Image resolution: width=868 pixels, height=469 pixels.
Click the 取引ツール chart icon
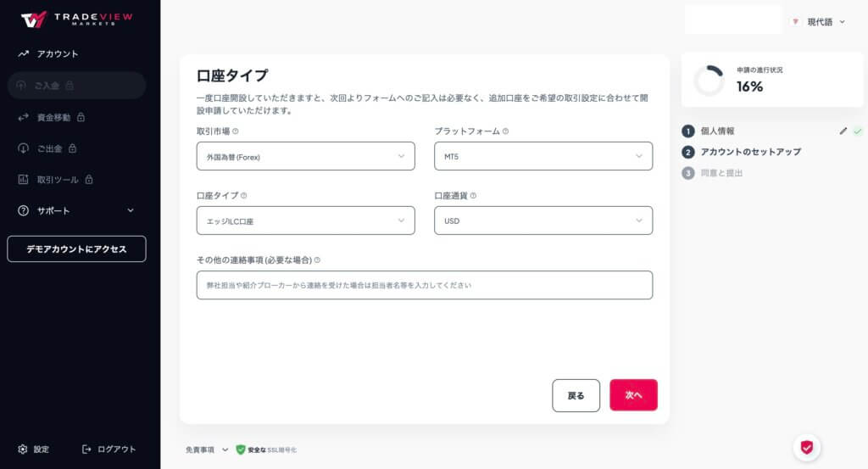click(x=23, y=180)
